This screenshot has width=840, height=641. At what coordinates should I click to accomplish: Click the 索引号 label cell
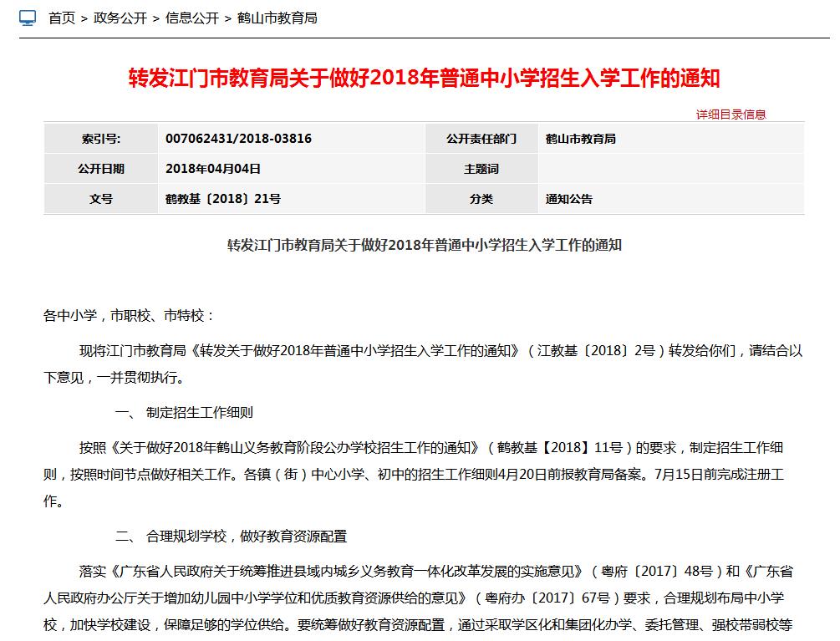tap(101, 139)
